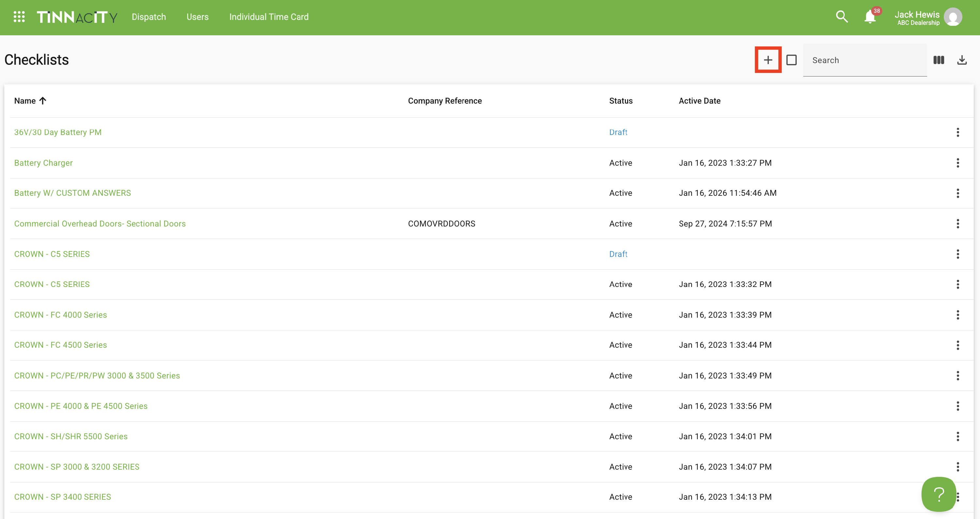
Task: Open Battery W/ CUSTOM ANSWERS checklist
Action: click(72, 193)
